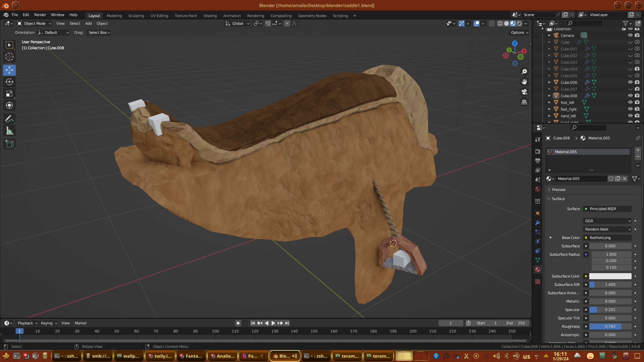Choose the Add Cube tool
The height and width of the screenshot is (362, 644).
(9, 144)
